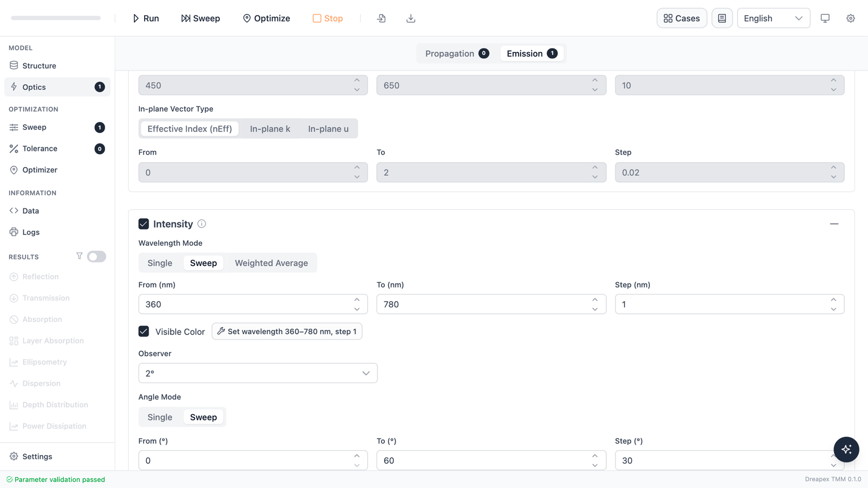Select Single angle mode
868x488 pixels.
[x=160, y=417]
